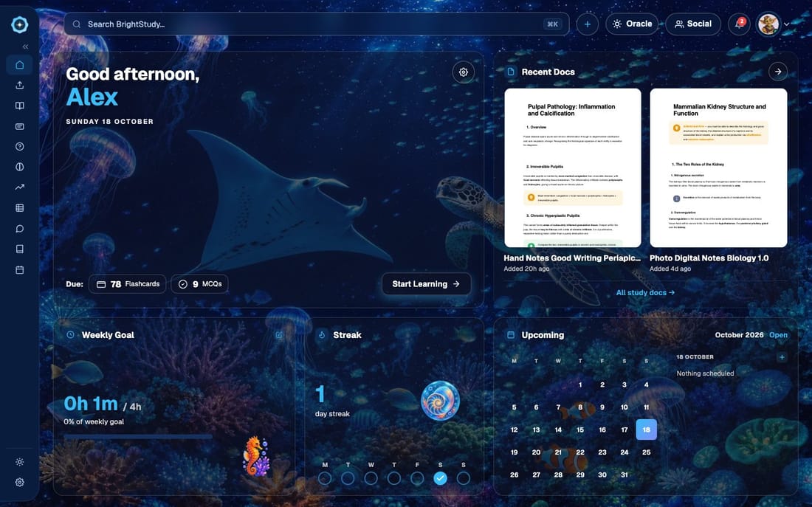The height and width of the screenshot is (507, 812).
Task: Open the calendar sidebar icon
Action: coord(20,270)
